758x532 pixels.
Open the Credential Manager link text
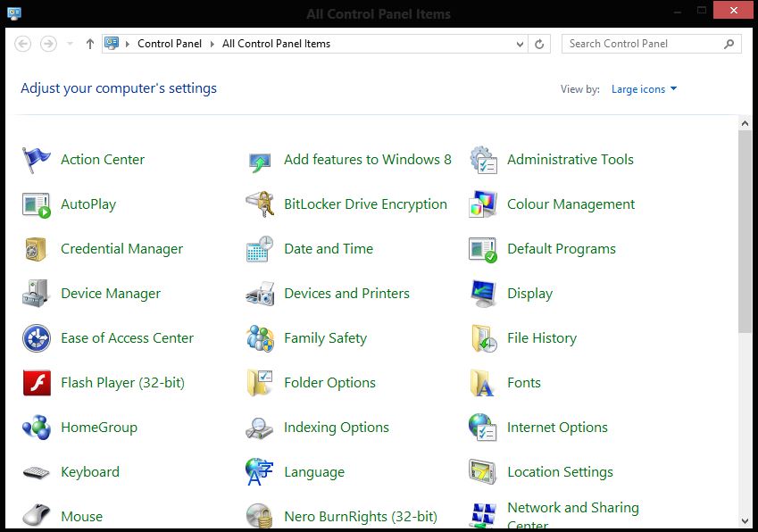pyautogui.click(x=121, y=249)
